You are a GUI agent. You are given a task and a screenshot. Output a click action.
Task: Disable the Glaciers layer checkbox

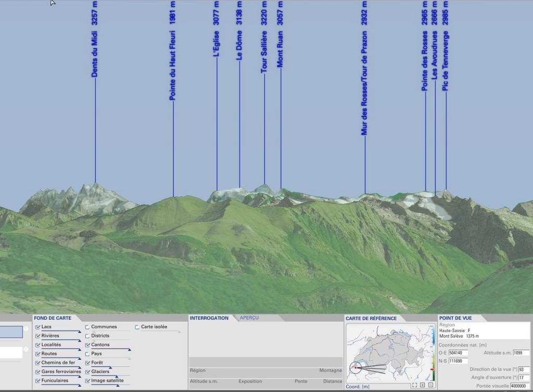tap(87, 372)
